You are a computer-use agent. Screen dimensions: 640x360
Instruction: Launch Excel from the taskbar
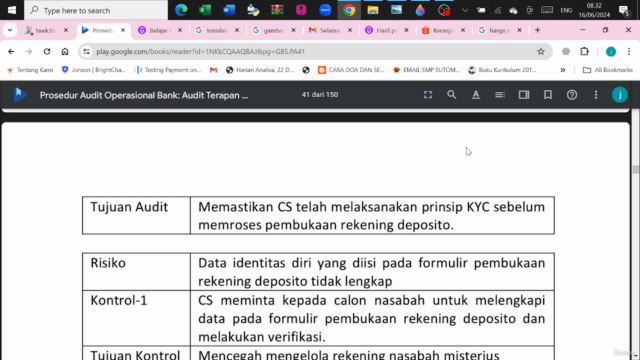pos(205,10)
